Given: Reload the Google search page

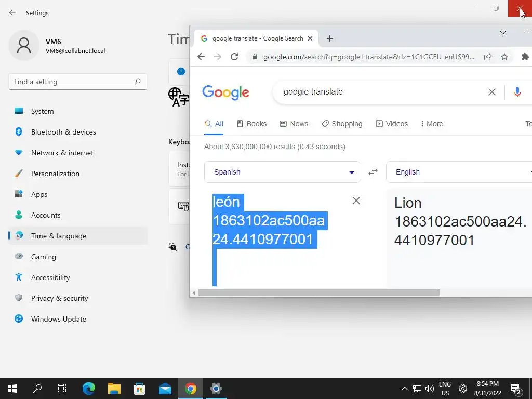Looking at the screenshot, I should point(234,57).
